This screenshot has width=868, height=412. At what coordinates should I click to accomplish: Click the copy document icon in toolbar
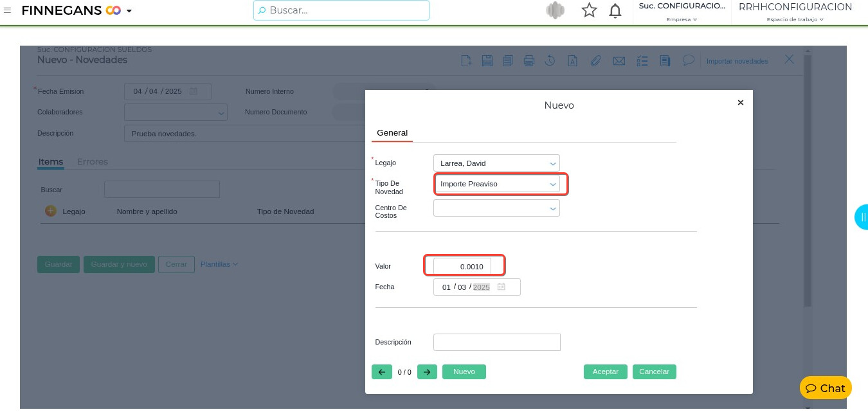[508, 61]
